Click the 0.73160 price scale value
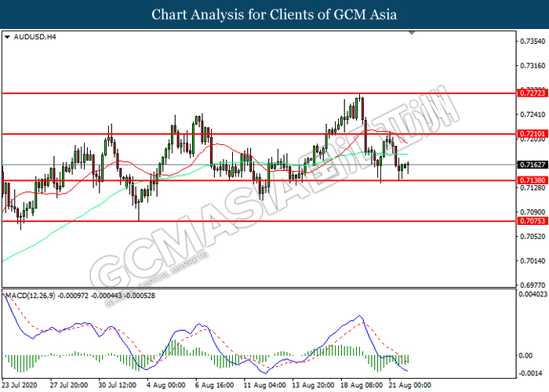The height and width of the screenshot is (392, 549). coord(533,65)
